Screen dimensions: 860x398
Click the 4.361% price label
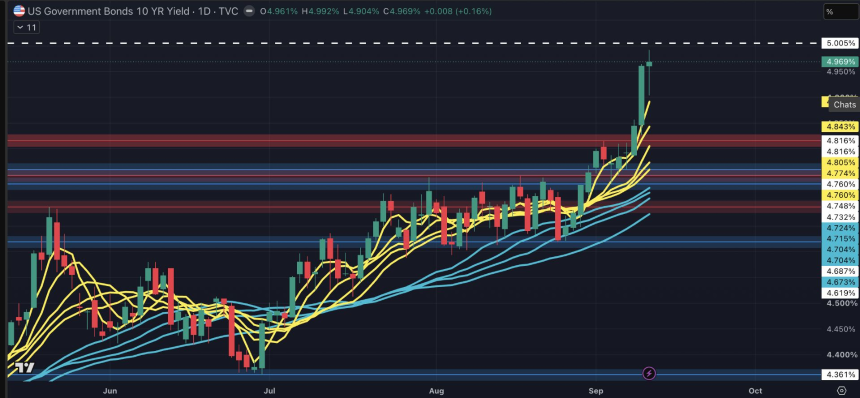pos(840,375)
